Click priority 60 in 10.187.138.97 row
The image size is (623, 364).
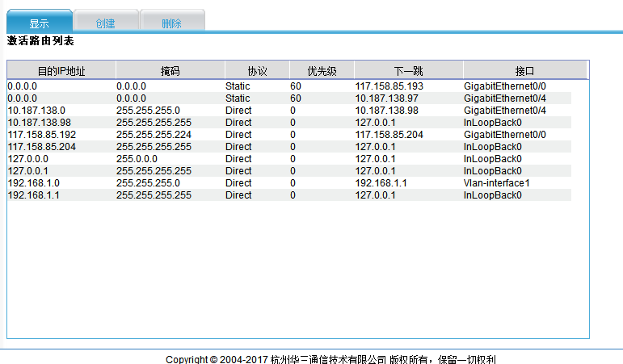tap(296, 98)
